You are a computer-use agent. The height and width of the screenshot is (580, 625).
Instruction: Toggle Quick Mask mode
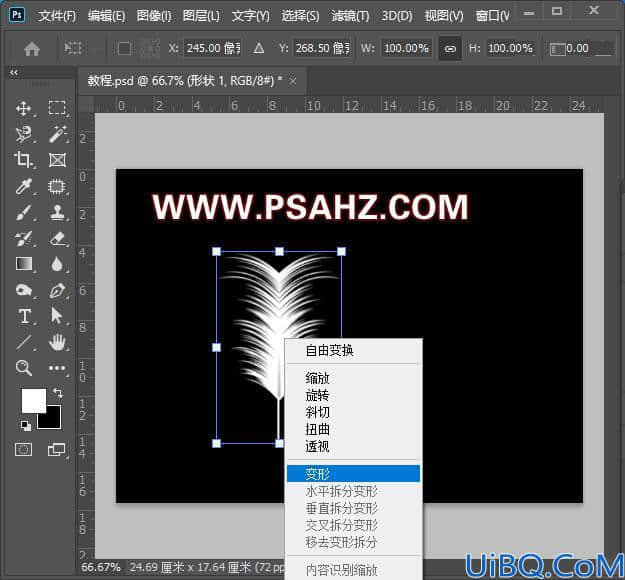(24, 450)
